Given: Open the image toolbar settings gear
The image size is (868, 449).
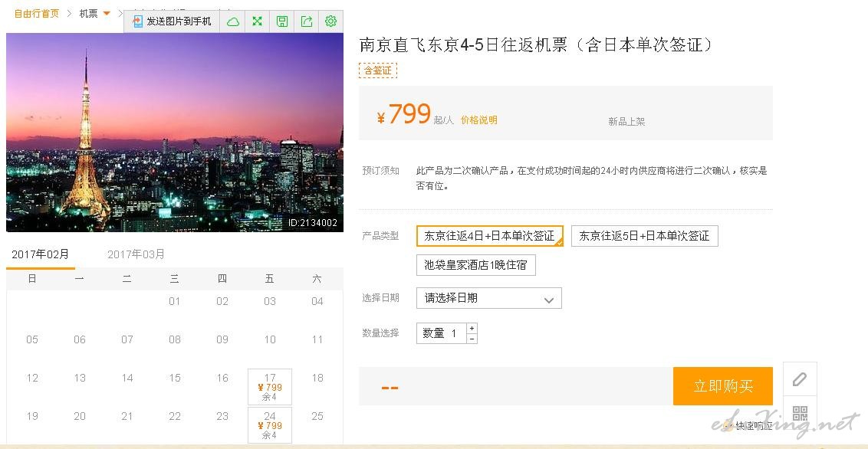Looking at the screenshot, I should [330, 21].
